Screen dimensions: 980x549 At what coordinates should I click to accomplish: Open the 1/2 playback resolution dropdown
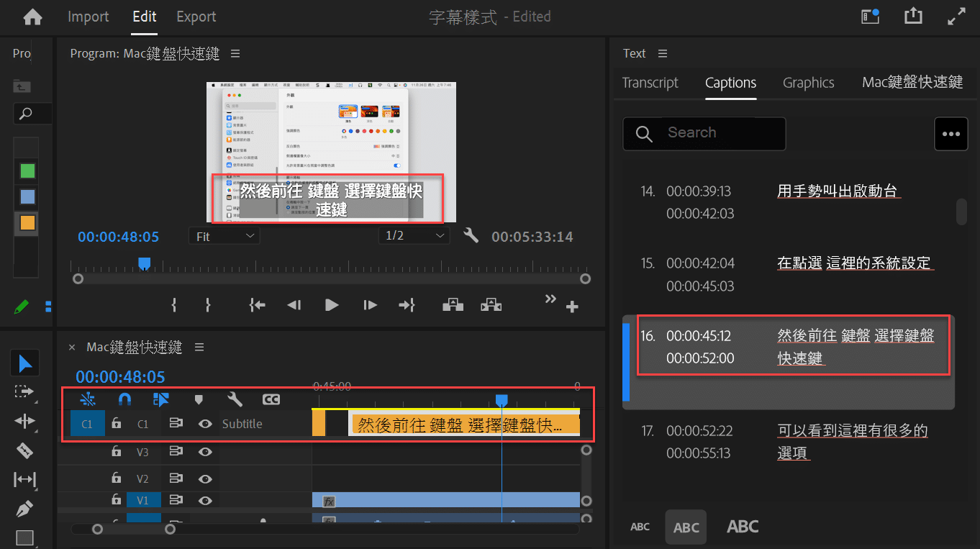[x=414, y=236]
